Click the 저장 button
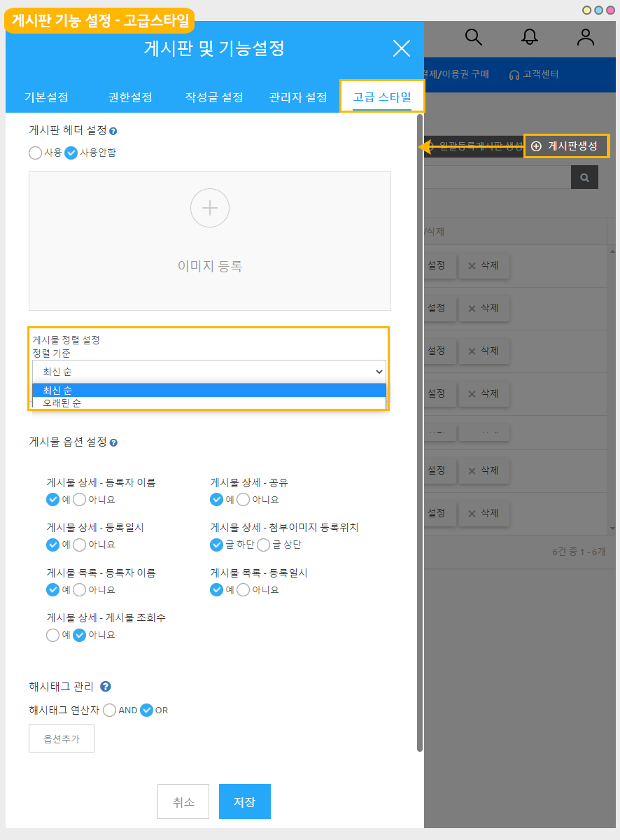The width and height of the screenshot is (620, 840). pos(244,801)
